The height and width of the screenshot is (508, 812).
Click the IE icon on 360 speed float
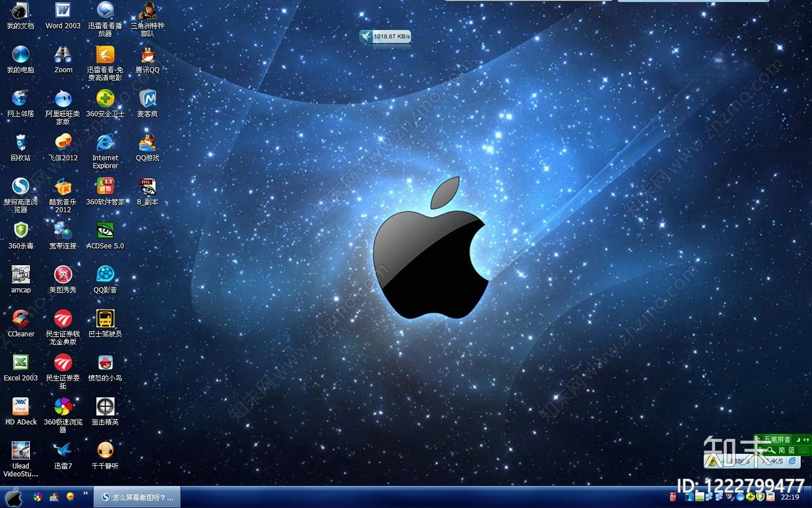point(792,461)
